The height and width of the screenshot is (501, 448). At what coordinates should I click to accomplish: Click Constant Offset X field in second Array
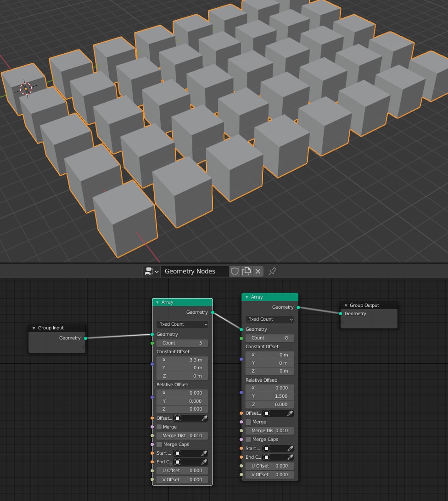point(269,355)
